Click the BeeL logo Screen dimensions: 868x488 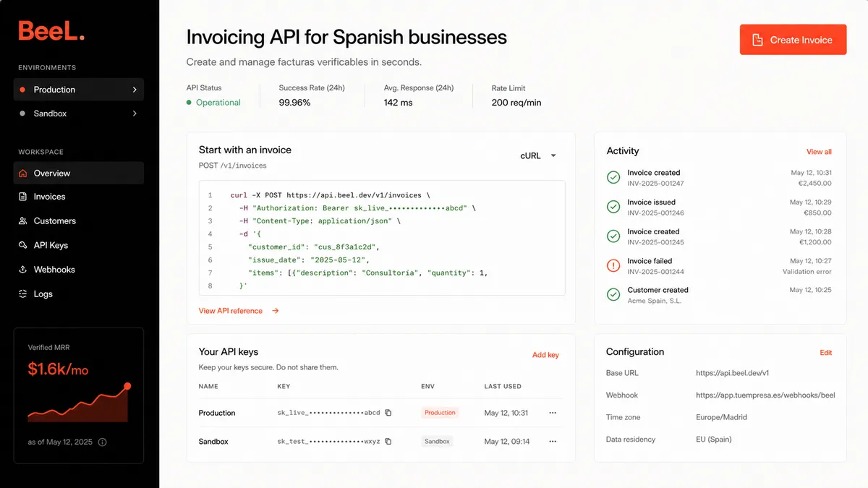51,30
